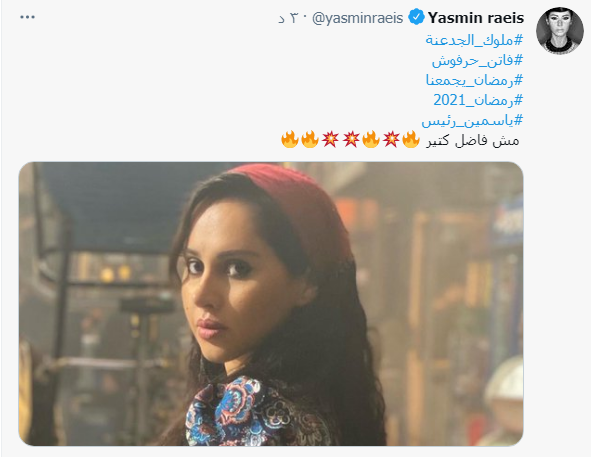Open Yasmin raeis's round profile avatar

click(560, 30)
